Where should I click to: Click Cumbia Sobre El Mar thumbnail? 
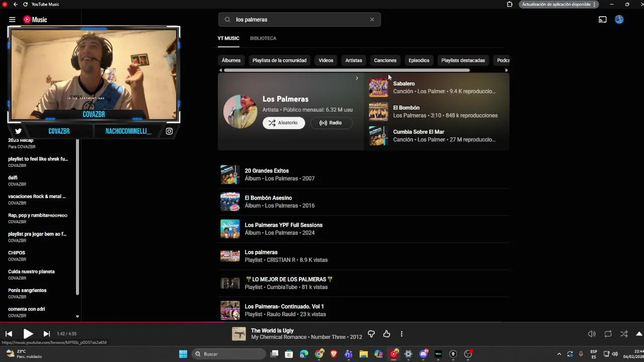[378, 136]
